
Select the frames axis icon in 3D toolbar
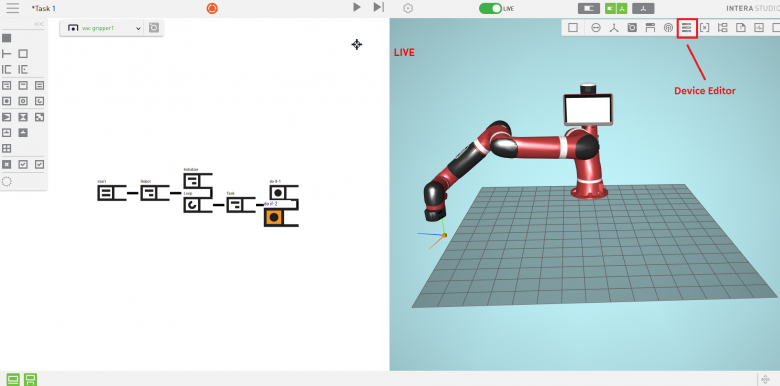614,28
